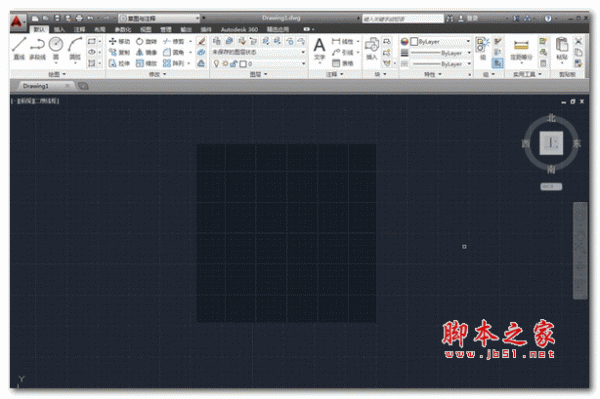Select the Line (直线) drawing tool

(19, 48)
